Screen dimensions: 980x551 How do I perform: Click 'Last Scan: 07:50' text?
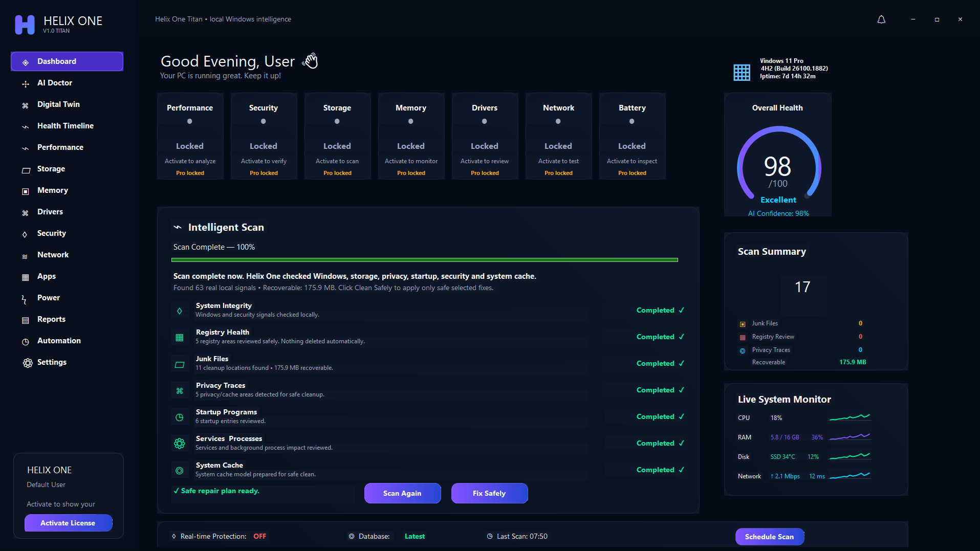(522, 536)
